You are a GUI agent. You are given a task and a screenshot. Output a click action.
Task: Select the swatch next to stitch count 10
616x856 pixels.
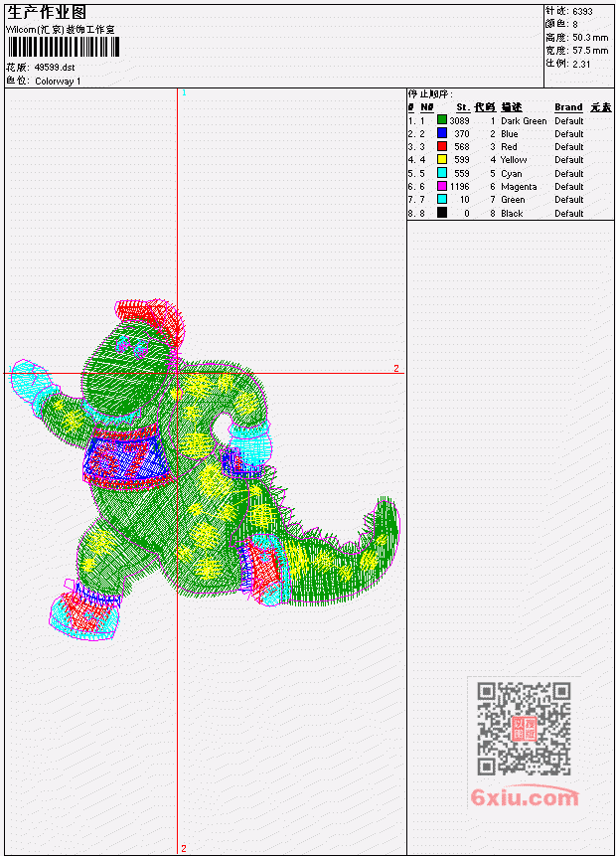coord(442,199)
